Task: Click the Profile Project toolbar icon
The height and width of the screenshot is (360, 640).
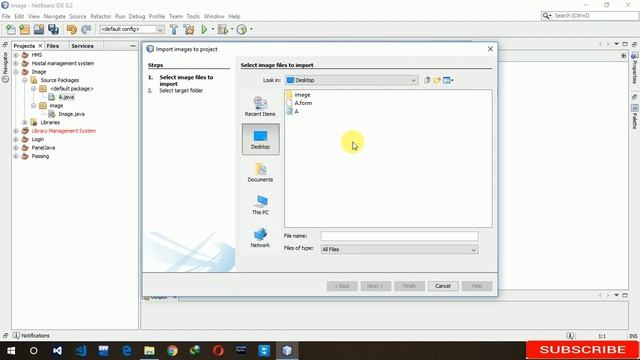Action: click(x=242, y=29)
